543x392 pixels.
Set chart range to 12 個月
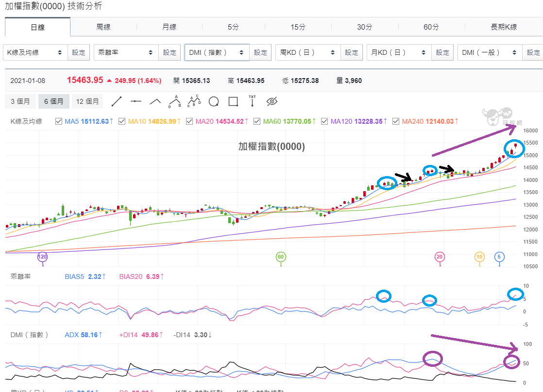[87, 101]
